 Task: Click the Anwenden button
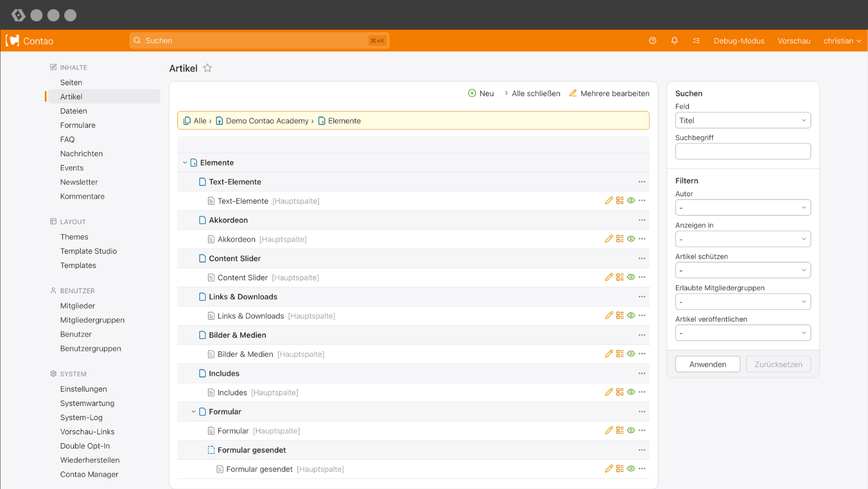707,364
